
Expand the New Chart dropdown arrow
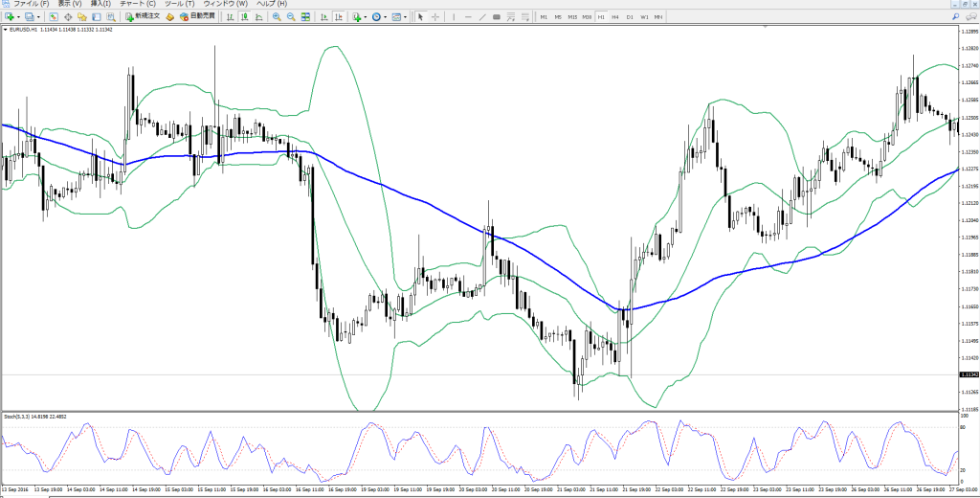19,17
